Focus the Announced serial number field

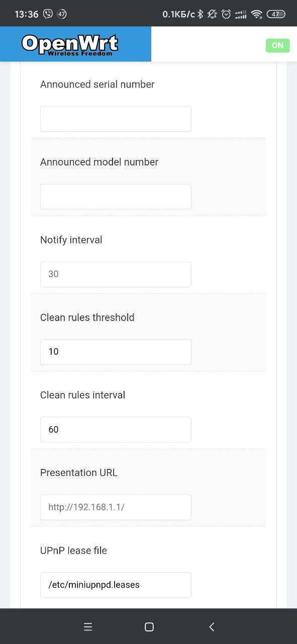tap(116, 119)
